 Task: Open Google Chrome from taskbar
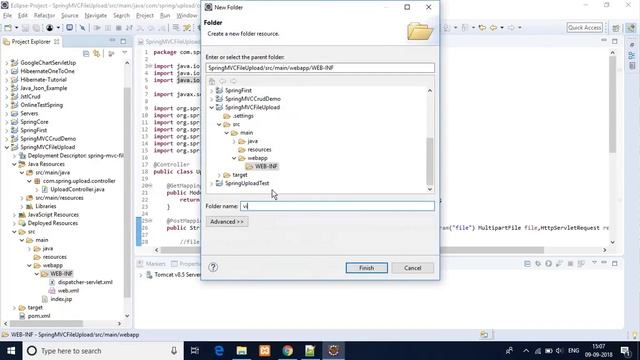click(287, 351)
